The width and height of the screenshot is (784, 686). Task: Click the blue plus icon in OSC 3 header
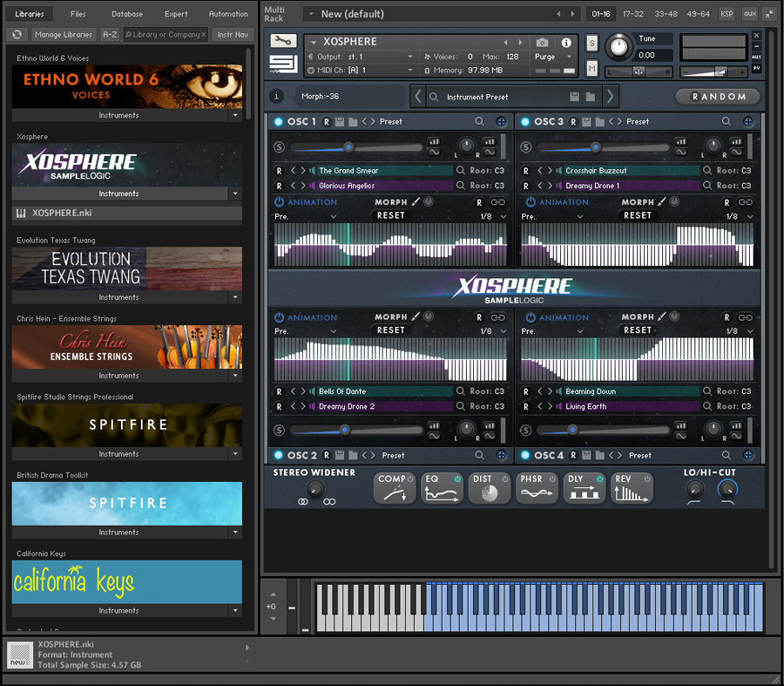coord(748,121)
